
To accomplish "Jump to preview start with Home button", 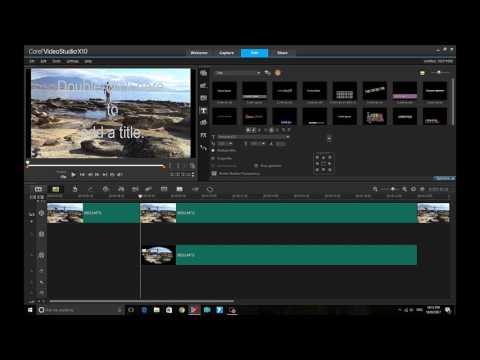I will [82, 174].
